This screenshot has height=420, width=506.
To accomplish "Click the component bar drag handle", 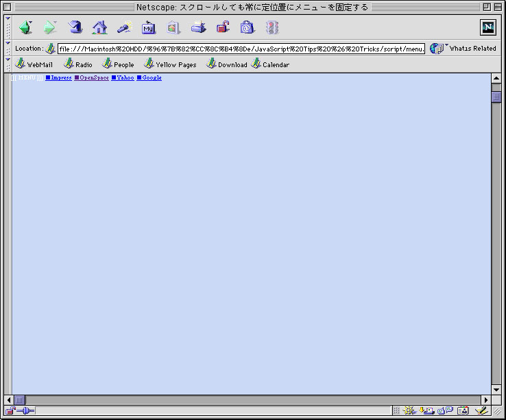I will tap(396, 410).
